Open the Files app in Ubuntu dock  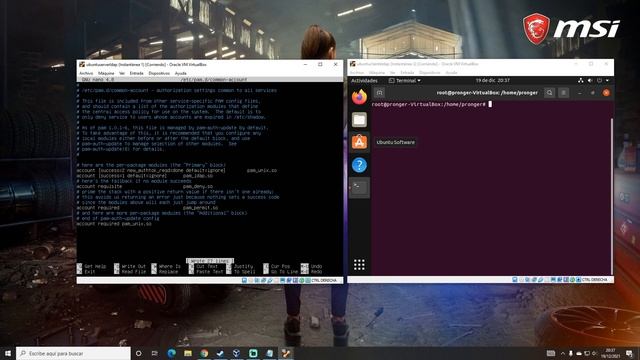coord(359,120)
